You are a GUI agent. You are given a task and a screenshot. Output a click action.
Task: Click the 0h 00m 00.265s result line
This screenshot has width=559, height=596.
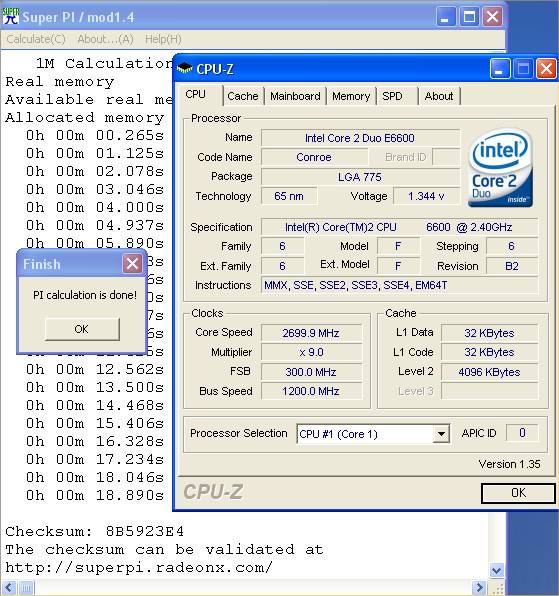tap(95, 135)
